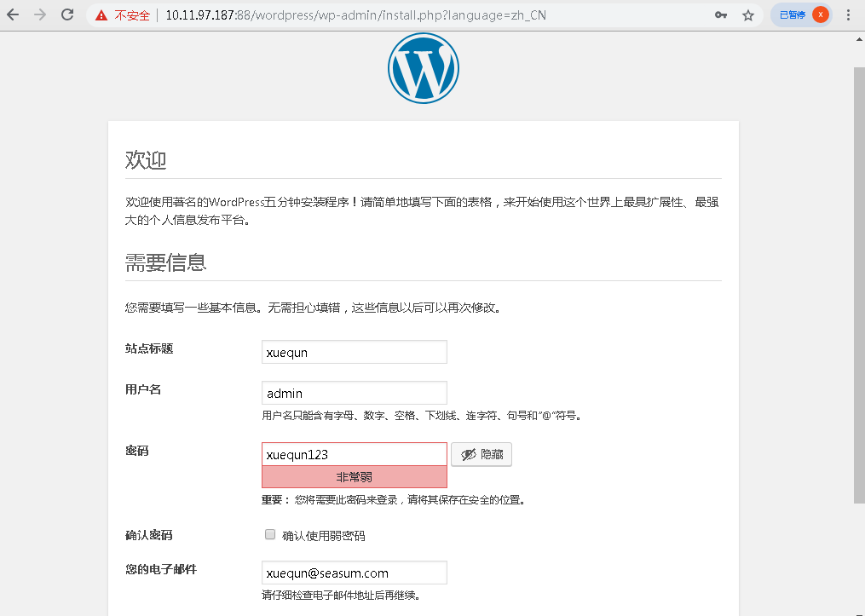865x616 pixels.
Task: Bookmark this page via the star icon
Action: coord(747,14)
